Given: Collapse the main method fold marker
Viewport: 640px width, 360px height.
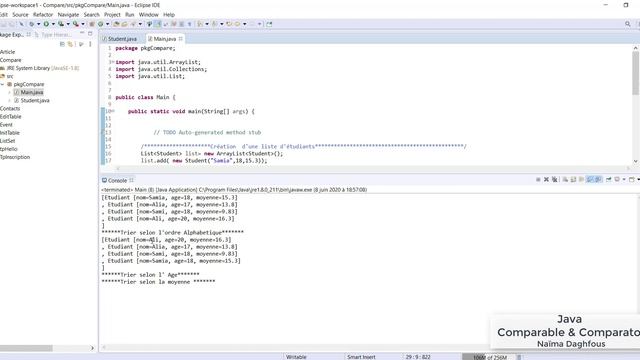Looking at the screenshot, I should tap(113, 111).
